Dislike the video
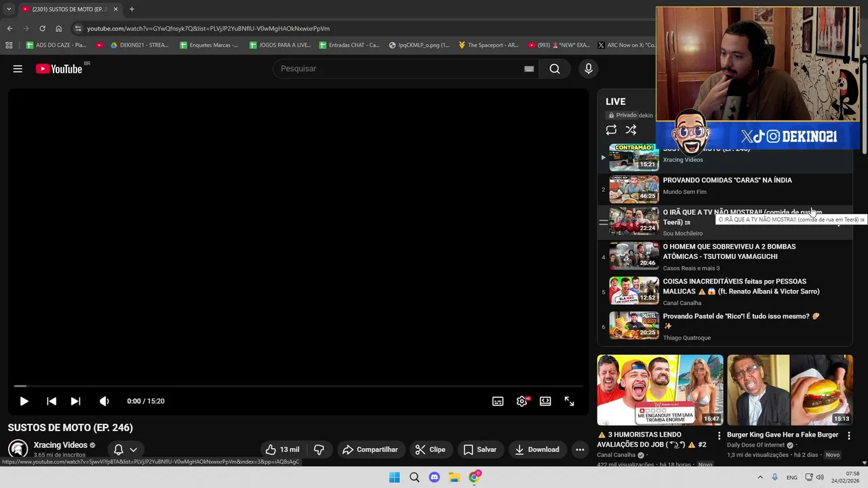This screenshot has width=868, height=488. tap(319, 449)
